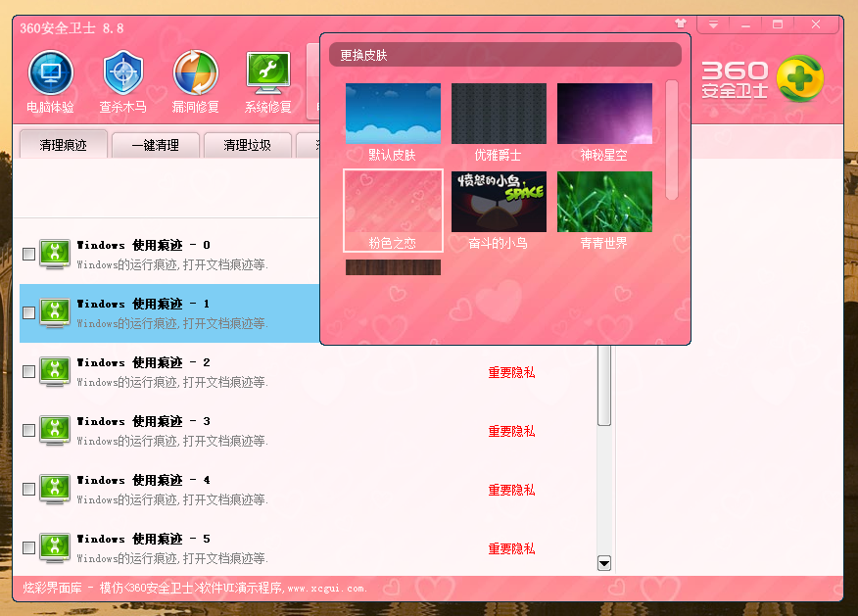The height and width of the screenshot is (616, 858).
Task: Tick the checkbox for Windows 使用痕迹 - 0
Action: coord(29,254)
